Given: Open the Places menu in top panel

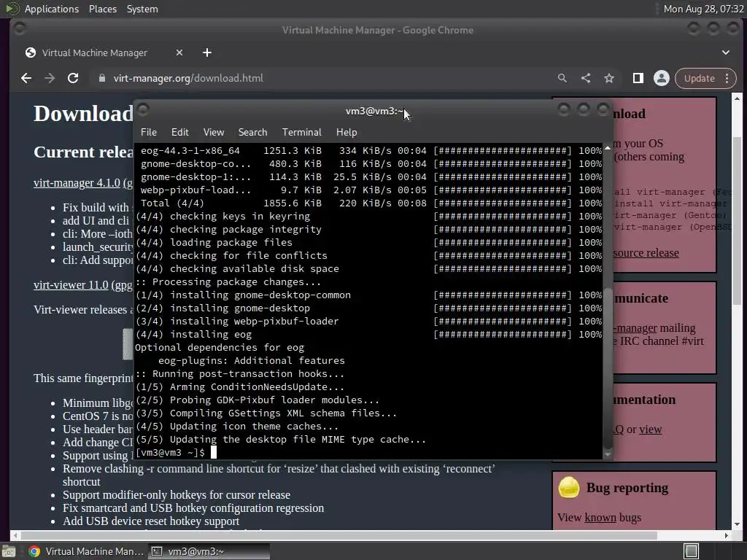Looking at the screenshot, I should coord(103,9).
